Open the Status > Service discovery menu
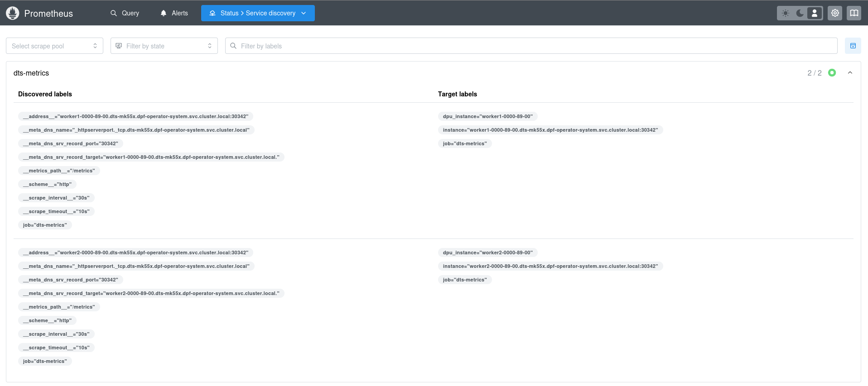The width and height of the screenshot is (868, 386). click(258, 13)
